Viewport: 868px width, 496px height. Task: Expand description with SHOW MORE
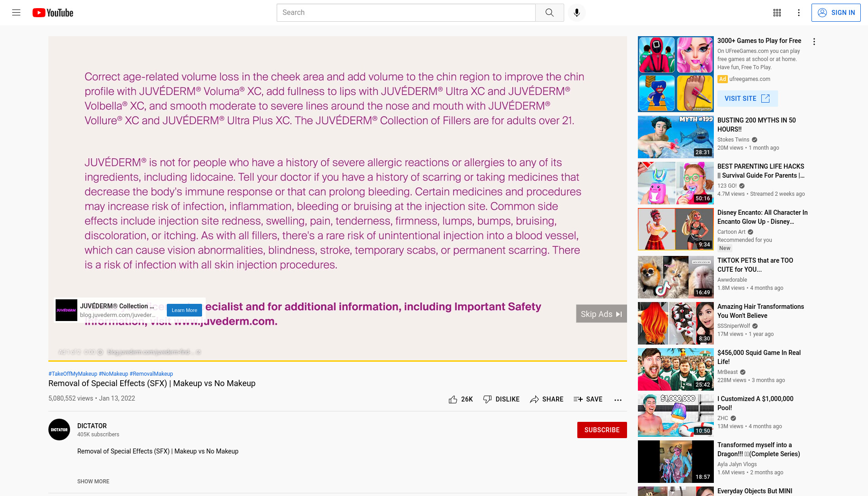93,482
